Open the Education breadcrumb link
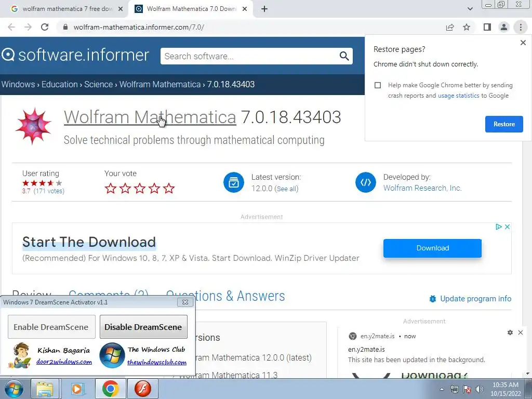 pyautogui.click(x=60, y=84)
